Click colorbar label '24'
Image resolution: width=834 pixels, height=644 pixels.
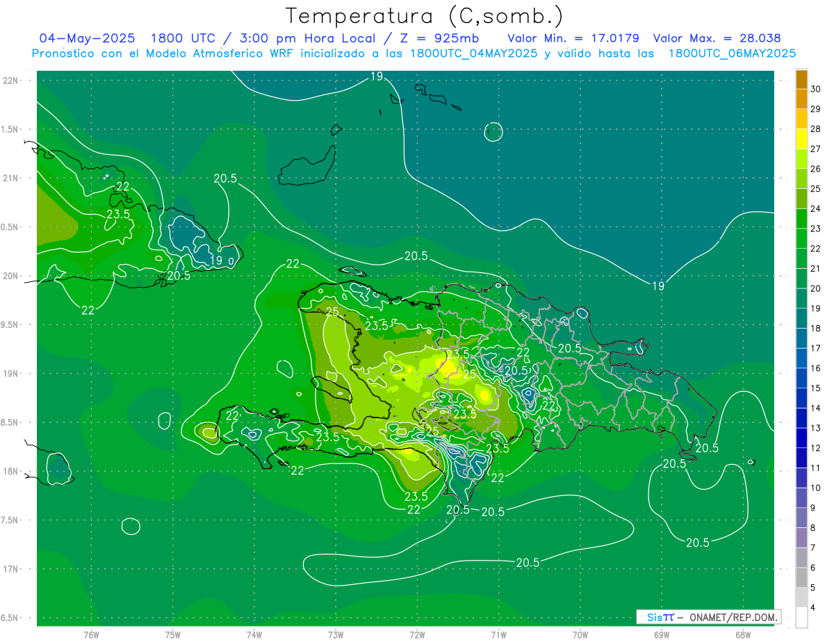pos(816,208)
